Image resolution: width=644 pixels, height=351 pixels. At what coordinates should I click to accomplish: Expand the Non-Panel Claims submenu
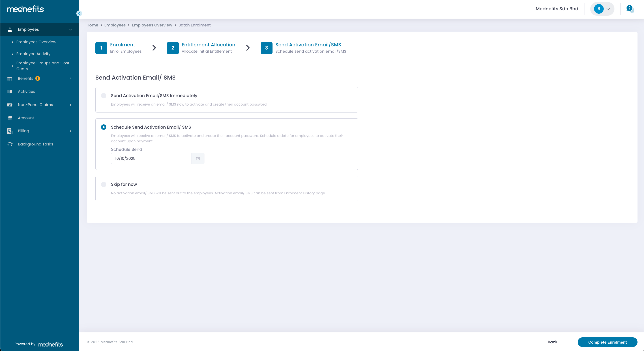[70, 105]
